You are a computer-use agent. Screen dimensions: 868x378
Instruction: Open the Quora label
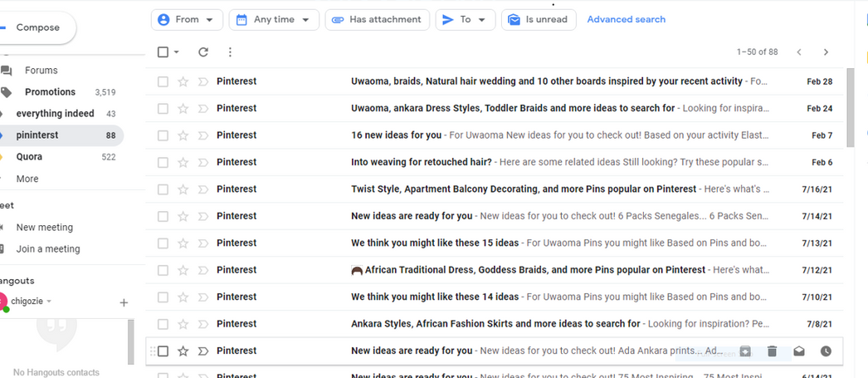tap(29, 157)
